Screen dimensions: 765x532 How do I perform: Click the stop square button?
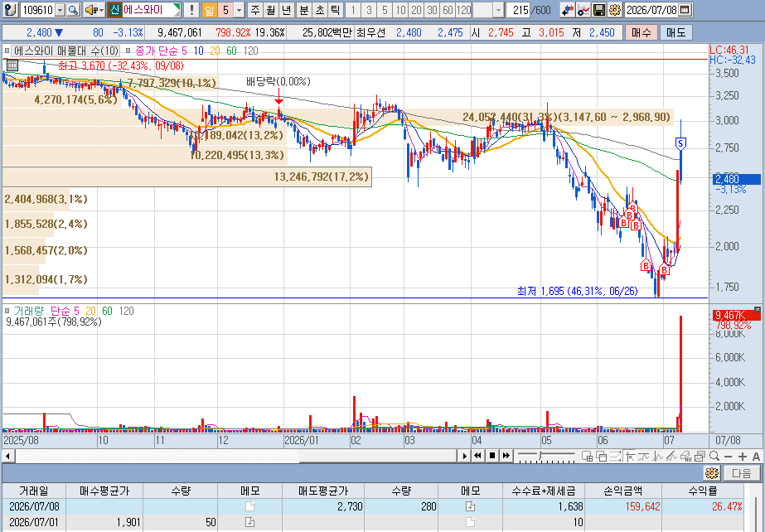point(492,456)
